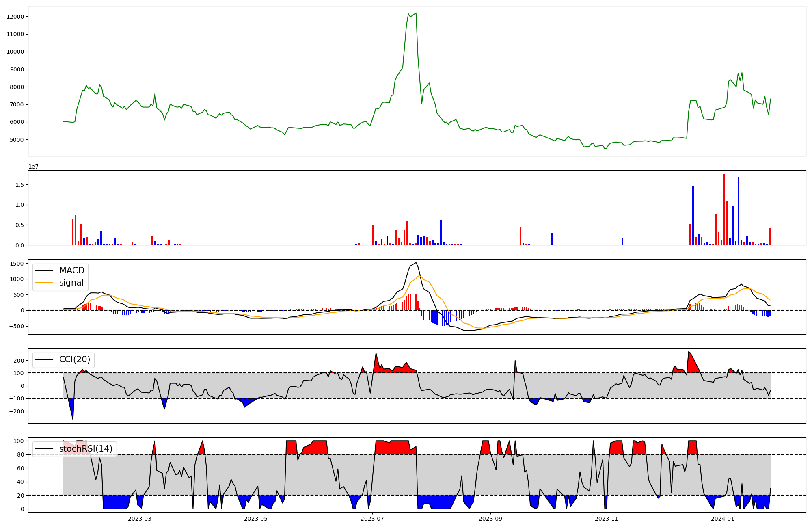Image resolution: width=812 pixels, height=528 pixels.
Task: Click the MACD legend label
Action: tap(71, 270)
